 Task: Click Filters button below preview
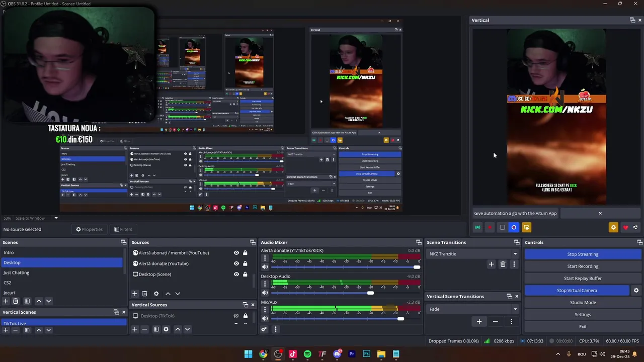click(123, 229)
